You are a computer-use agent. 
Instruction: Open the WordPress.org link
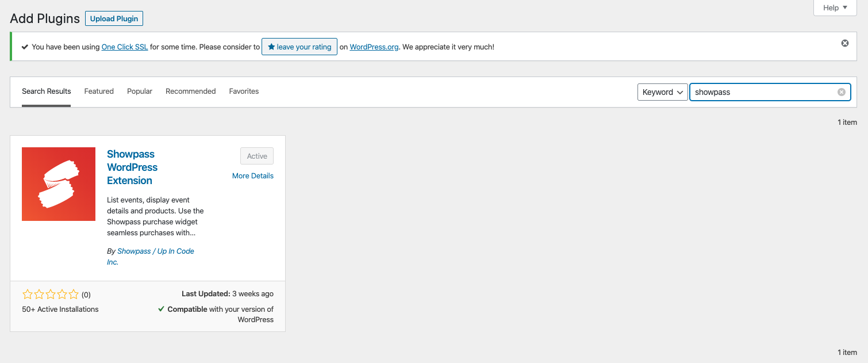374,47
